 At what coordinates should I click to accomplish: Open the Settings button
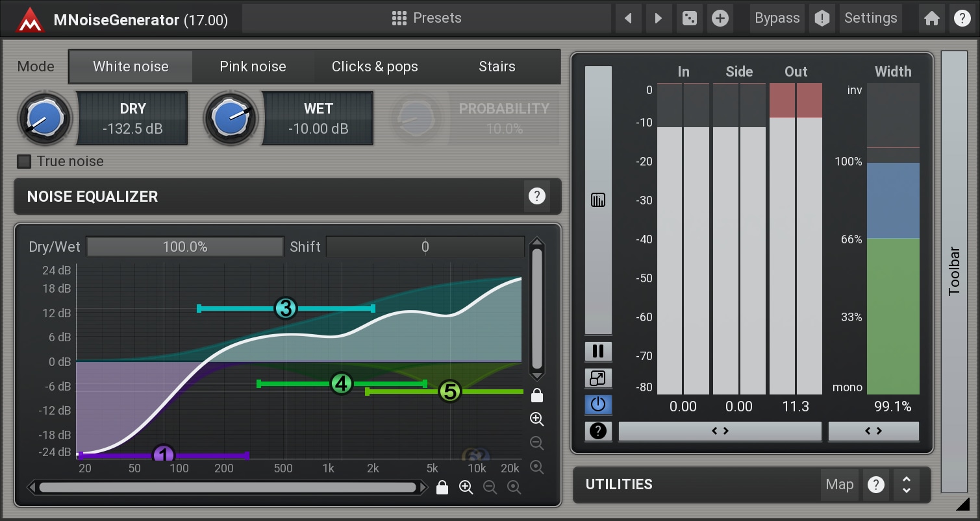click(870, 18)
